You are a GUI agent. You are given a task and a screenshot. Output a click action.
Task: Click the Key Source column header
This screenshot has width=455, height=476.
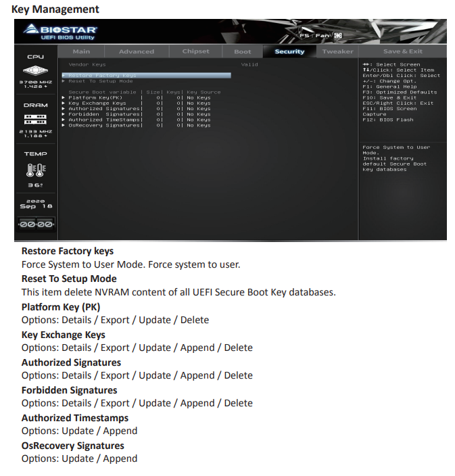(x=203, y=92)
